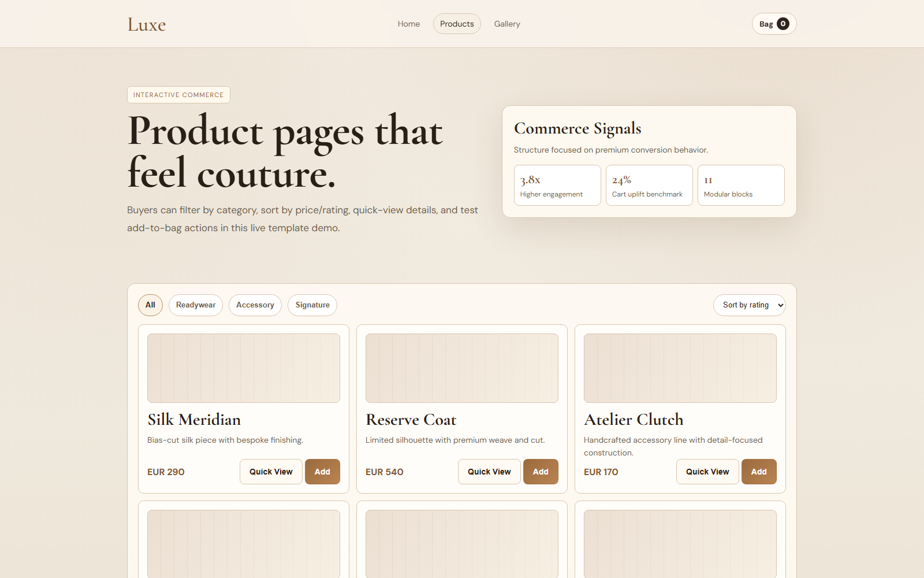The width and height of the screenshot is (924, 578).
Task: Add Silk Meridian to bag
Action: pyautogui.click(x=322, y=472)
